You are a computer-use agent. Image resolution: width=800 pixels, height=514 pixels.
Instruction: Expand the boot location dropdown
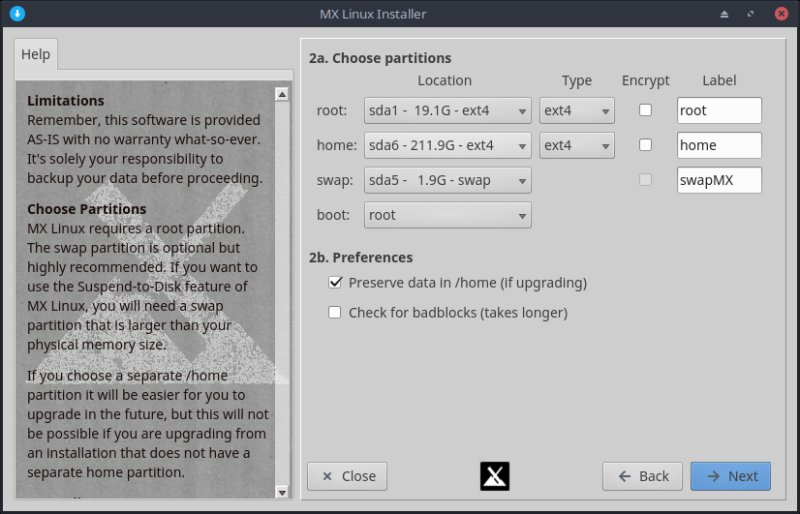447,215
